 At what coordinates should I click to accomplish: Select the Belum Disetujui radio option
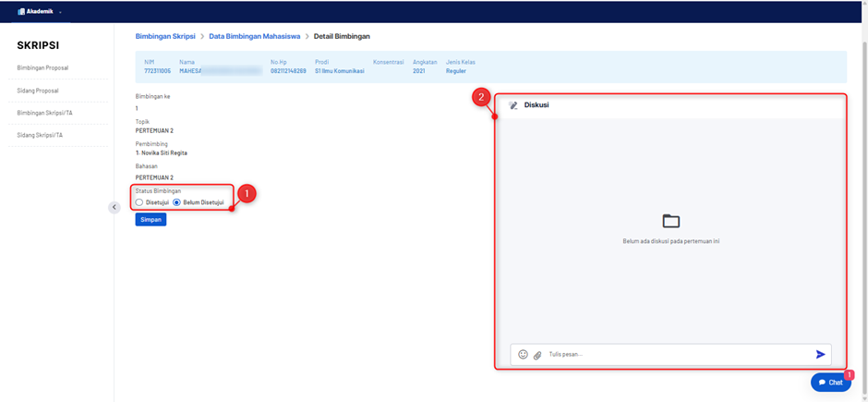pos(176,202)
